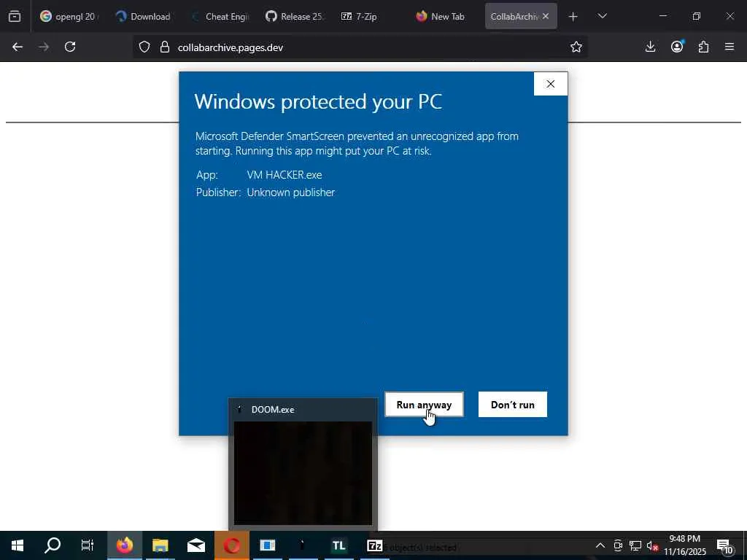Open a new browser tab
This screenshot has height=560, width=747.
(x=573, y=16)
